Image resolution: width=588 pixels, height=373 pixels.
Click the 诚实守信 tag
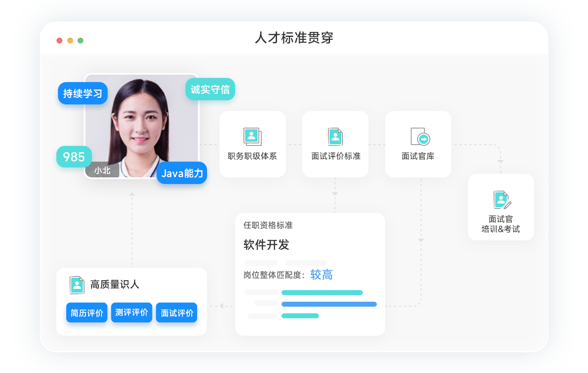[x=210, y=89]
